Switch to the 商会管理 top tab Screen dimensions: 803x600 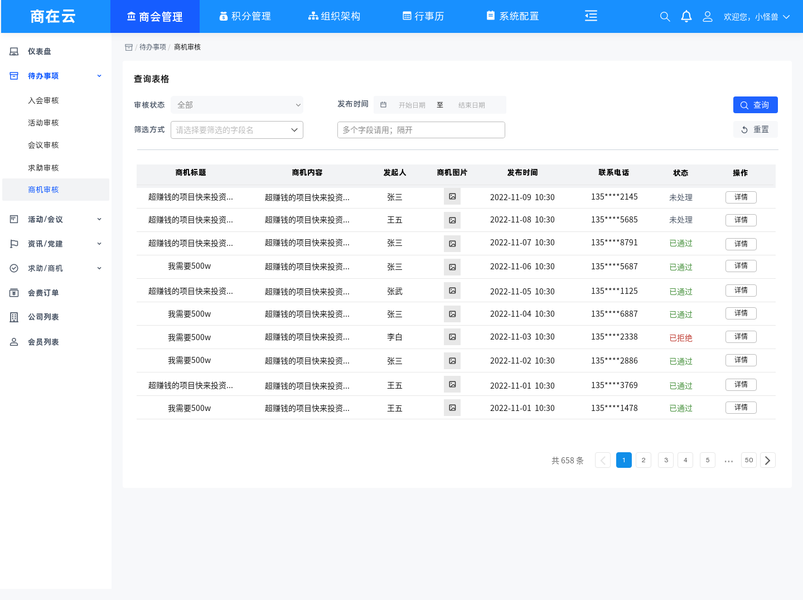[x=155, y=17]
